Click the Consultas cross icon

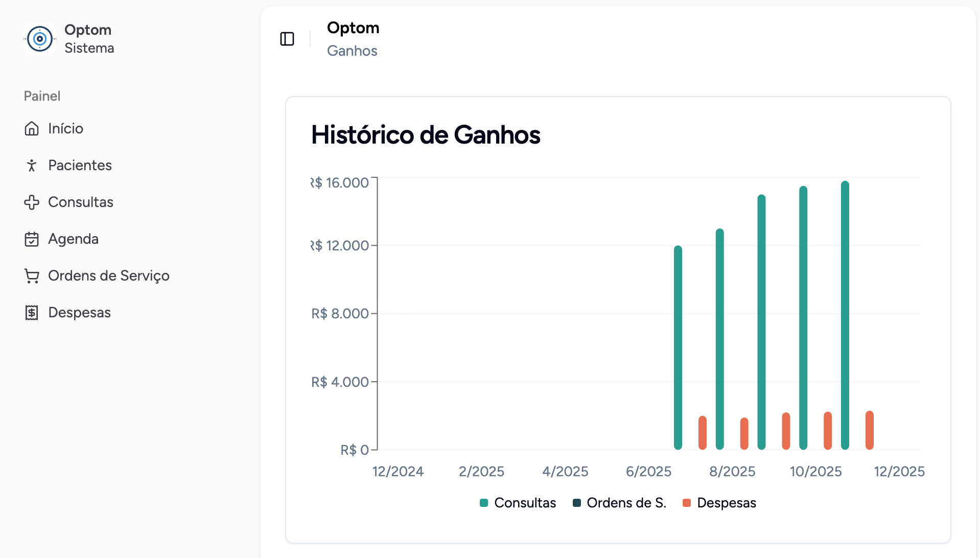(x=32, y=202)
